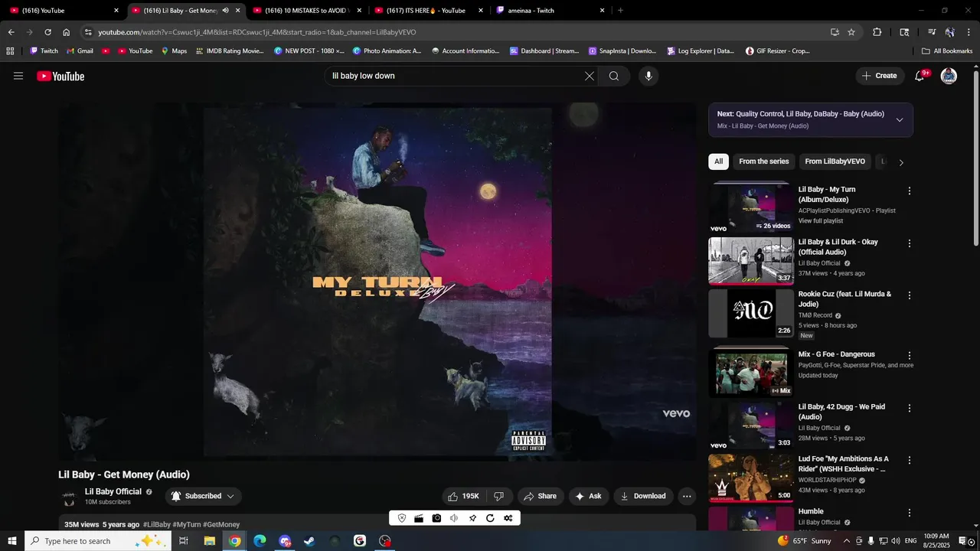980x551 pixels.
Task: Mute the Lil Baby tab via speaker icon
Action: coord(225,11)
